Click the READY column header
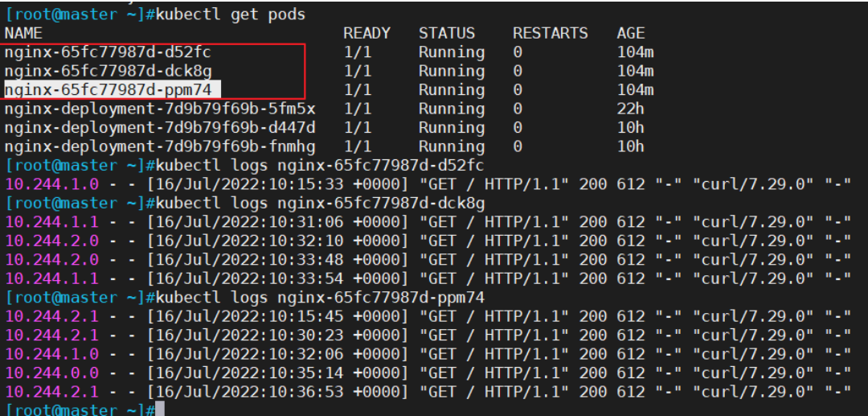868x416 pixels. click(366, 33)
